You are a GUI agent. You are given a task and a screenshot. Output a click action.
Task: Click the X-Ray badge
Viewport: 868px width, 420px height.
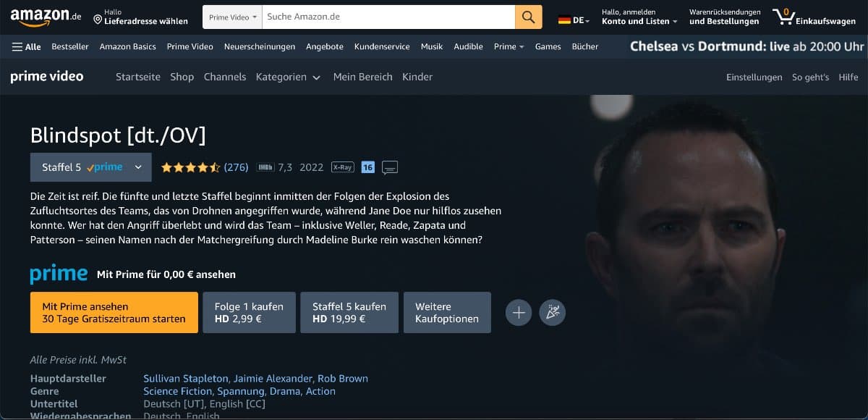tap(342, 167)
